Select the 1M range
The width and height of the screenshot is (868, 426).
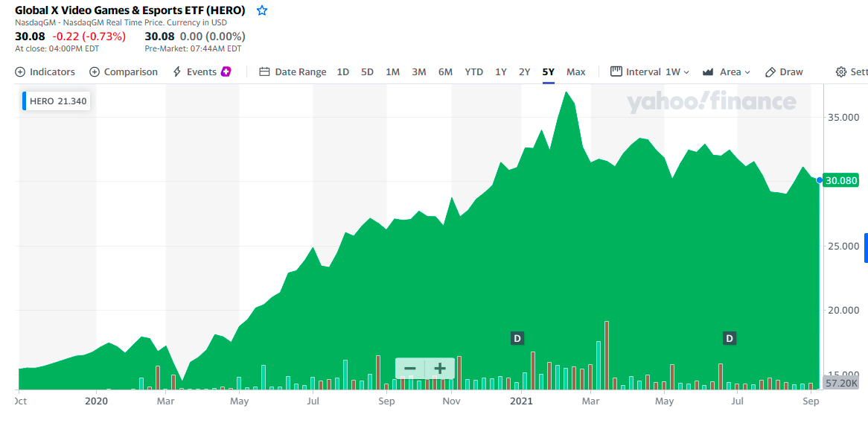pyautogui.click(x=392, y=72)
